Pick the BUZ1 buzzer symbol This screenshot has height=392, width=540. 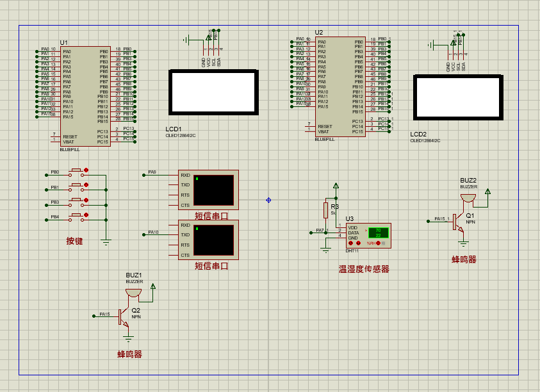[133, 293]
